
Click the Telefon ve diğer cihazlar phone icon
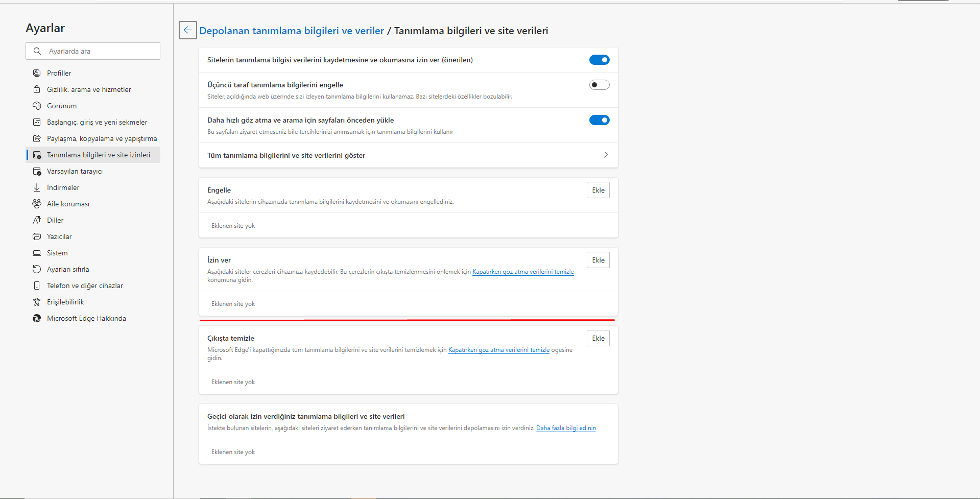pos(37,286)
